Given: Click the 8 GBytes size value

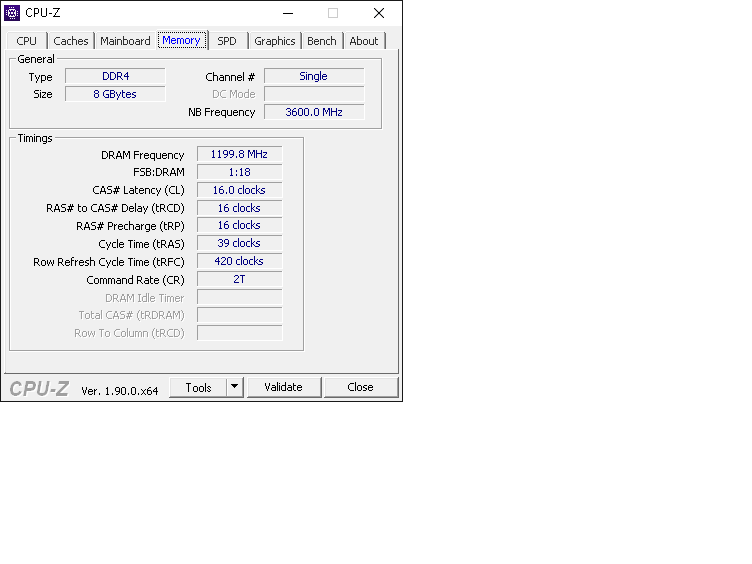Looking at the screenshot, I should (116, 94).
